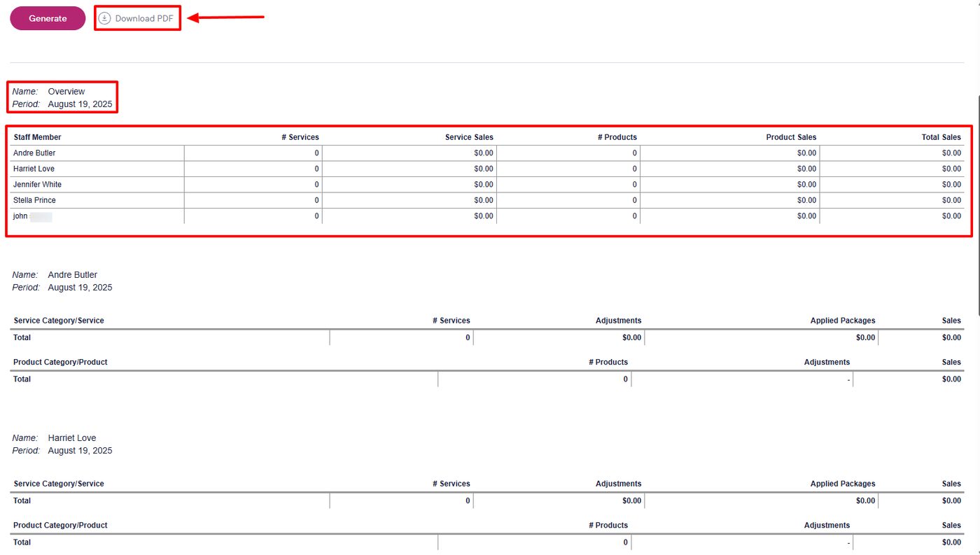This screenshot has width=980, height=555.
Task: Click the Product Category/Product section header
Action: coord(59,362)
